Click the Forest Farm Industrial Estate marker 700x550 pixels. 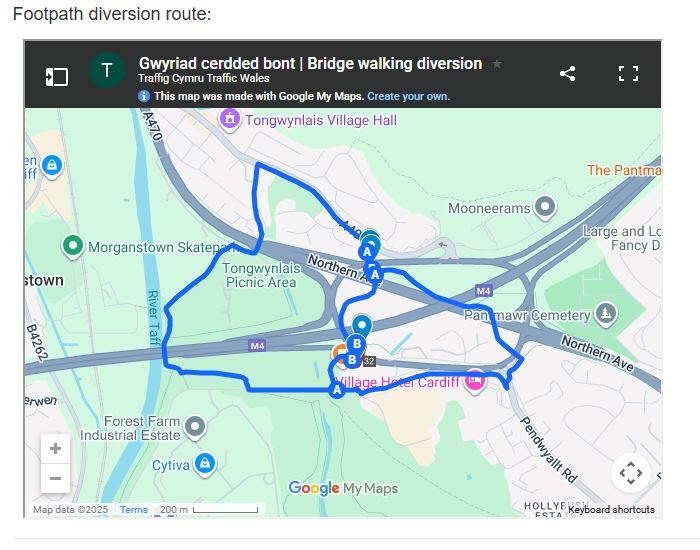tap(196, 427)
